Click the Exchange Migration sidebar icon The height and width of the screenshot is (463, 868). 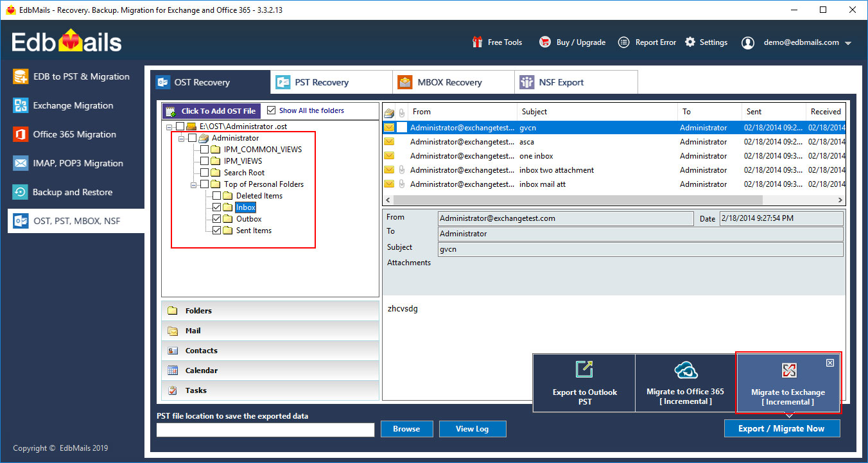point(21,105)
